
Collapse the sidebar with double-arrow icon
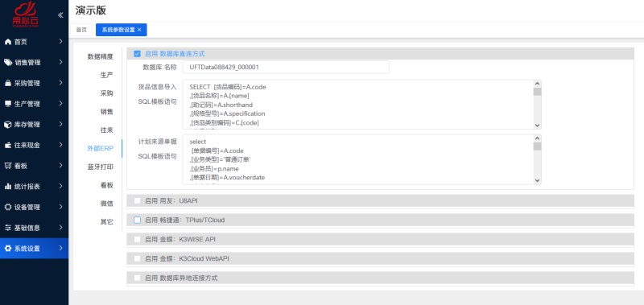(x=60, y=15)
